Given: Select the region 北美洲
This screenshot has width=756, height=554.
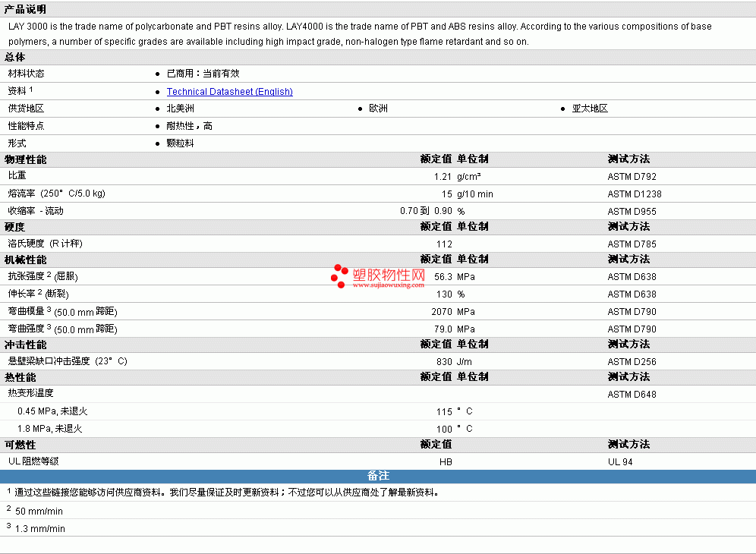Looking at the screenshot, I should click(181, 109).
